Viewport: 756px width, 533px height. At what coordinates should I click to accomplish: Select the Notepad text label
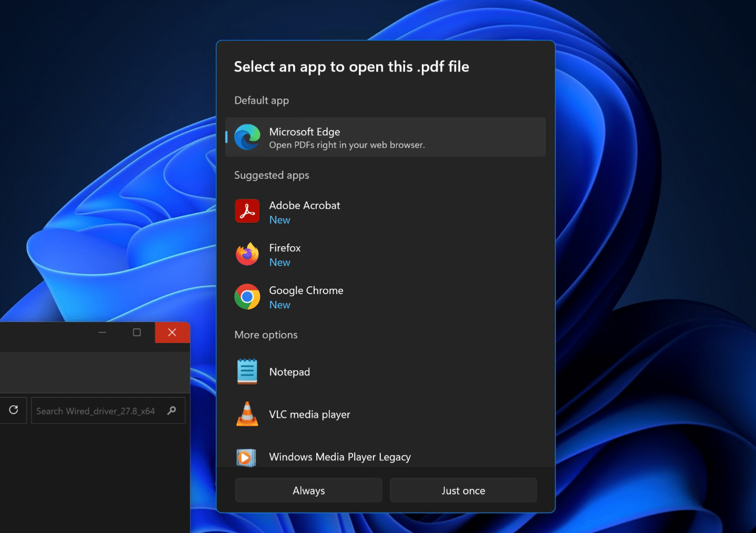point(289,372)
